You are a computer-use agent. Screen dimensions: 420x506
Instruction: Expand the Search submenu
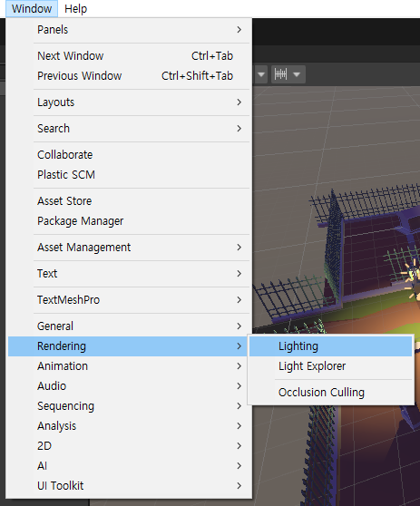129,129
